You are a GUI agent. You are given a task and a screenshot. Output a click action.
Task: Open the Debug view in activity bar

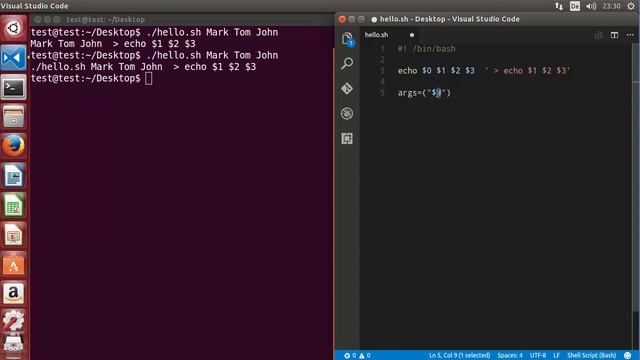tap(347, 113)
